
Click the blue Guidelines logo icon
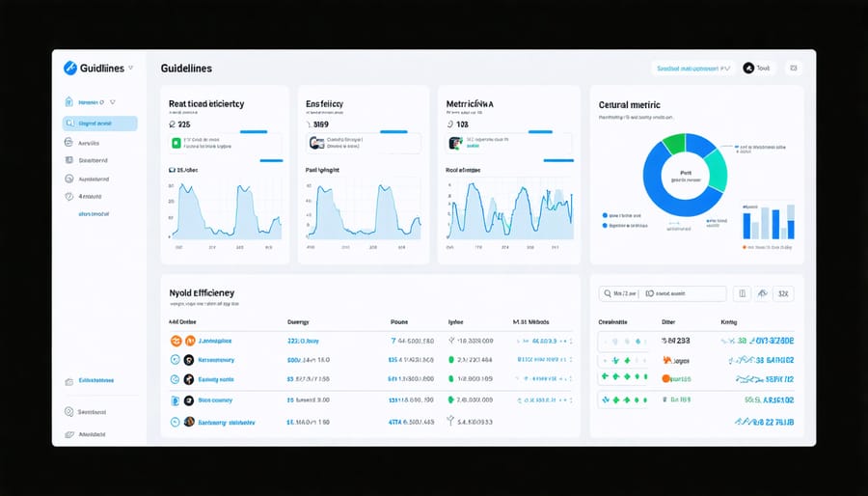pos(70,69)
